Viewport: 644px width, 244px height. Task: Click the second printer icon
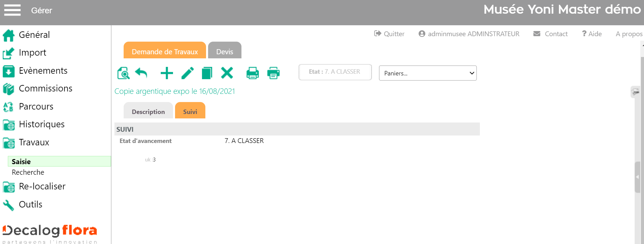click(273, 73)
